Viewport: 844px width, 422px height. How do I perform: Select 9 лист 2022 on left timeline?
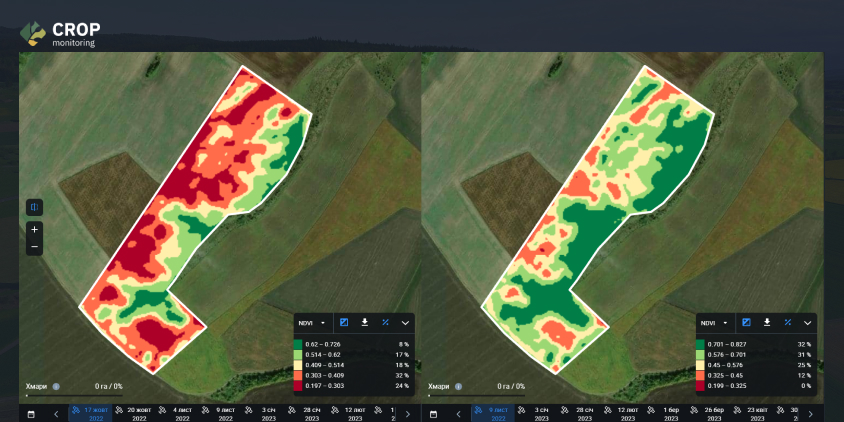tap(220, 413)
